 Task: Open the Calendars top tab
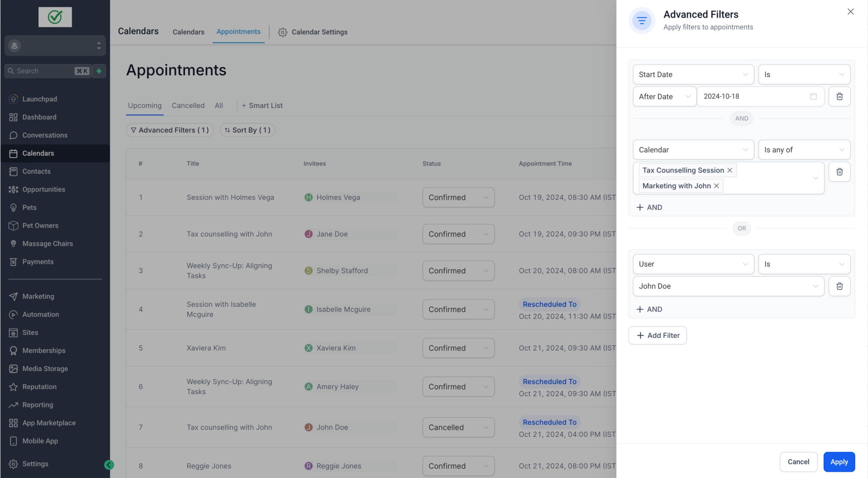(x=188, y=32)
